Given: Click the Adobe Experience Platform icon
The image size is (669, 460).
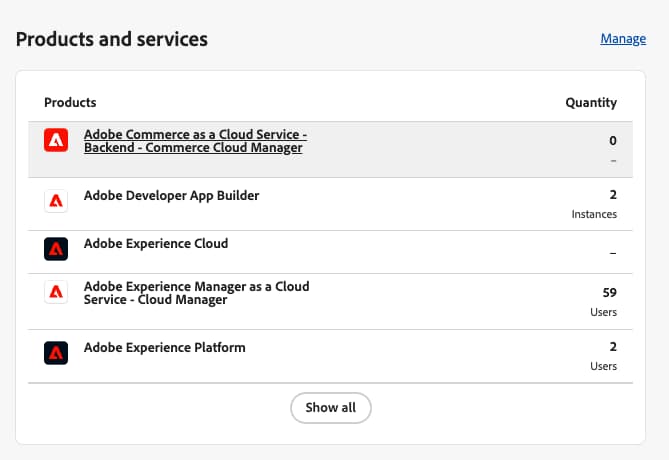Looking at the screenshot, I should click(56, 353).
